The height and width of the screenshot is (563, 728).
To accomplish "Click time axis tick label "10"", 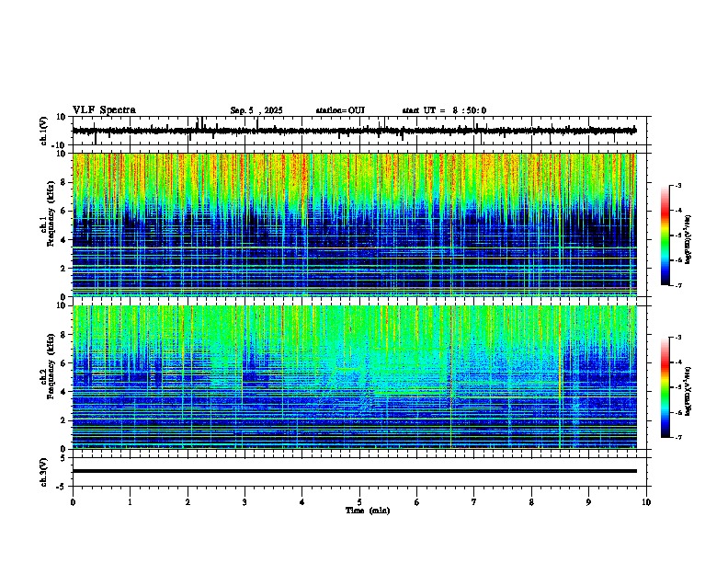I will tap(646, 502).
